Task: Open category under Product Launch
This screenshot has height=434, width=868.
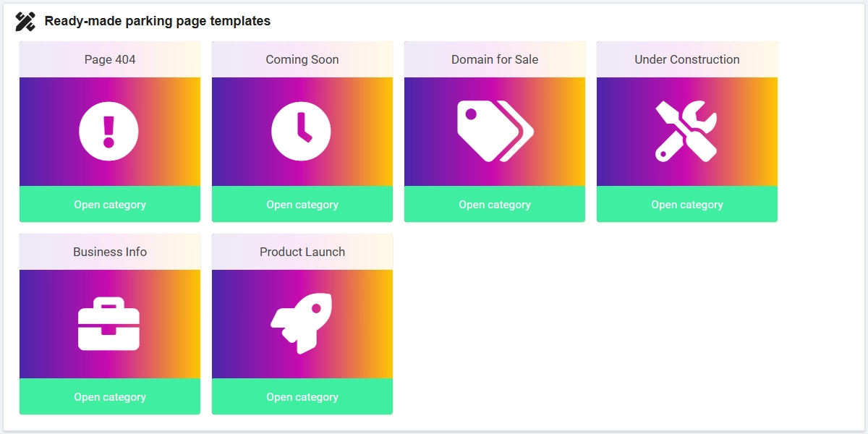Action: pos(302,397)
